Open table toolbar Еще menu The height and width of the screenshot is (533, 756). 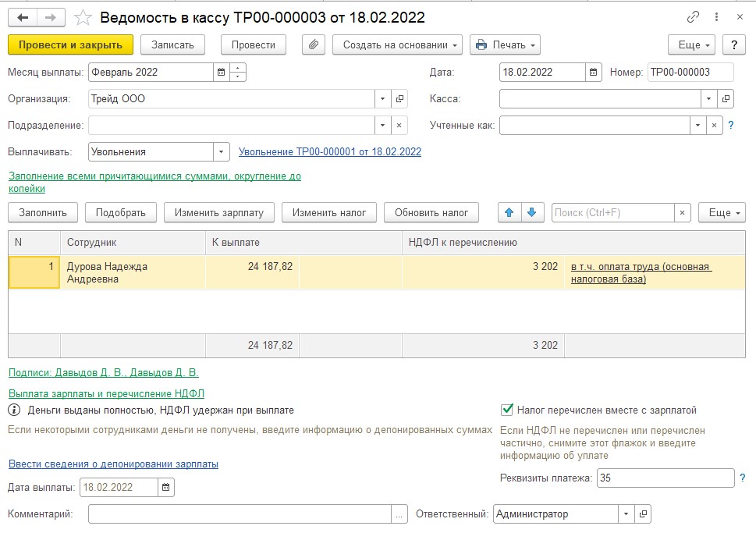tap(722, 213)
